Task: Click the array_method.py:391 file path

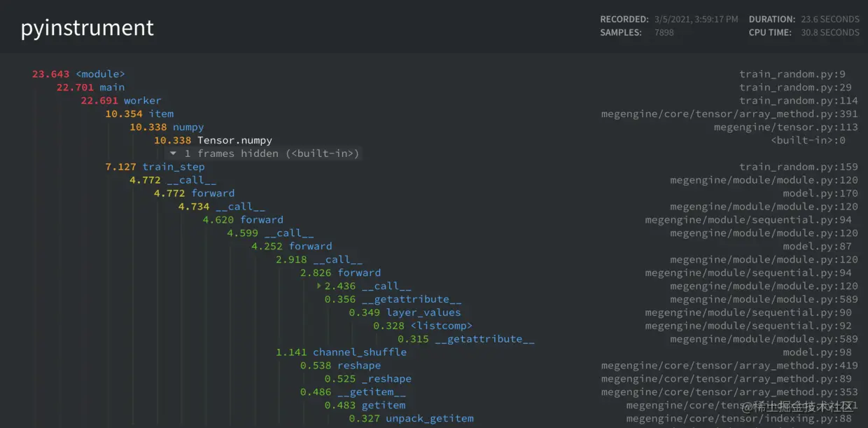Action: coord(729,114)
